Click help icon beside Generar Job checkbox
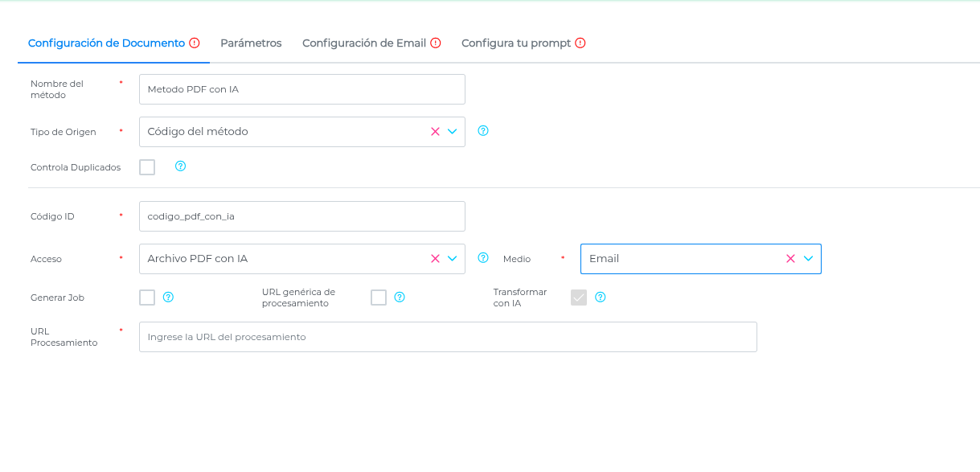The width and height of the screenshot is (980, 472). [168, 298]
